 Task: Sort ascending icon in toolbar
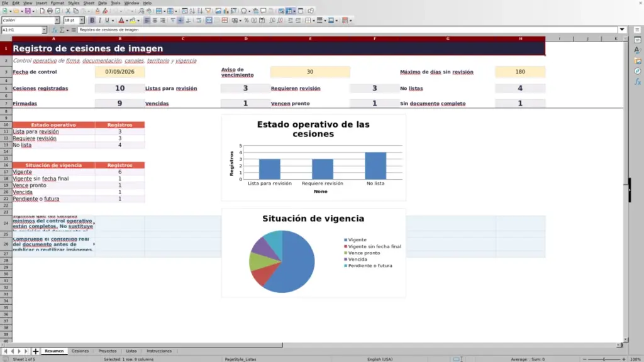coord(192,11)
